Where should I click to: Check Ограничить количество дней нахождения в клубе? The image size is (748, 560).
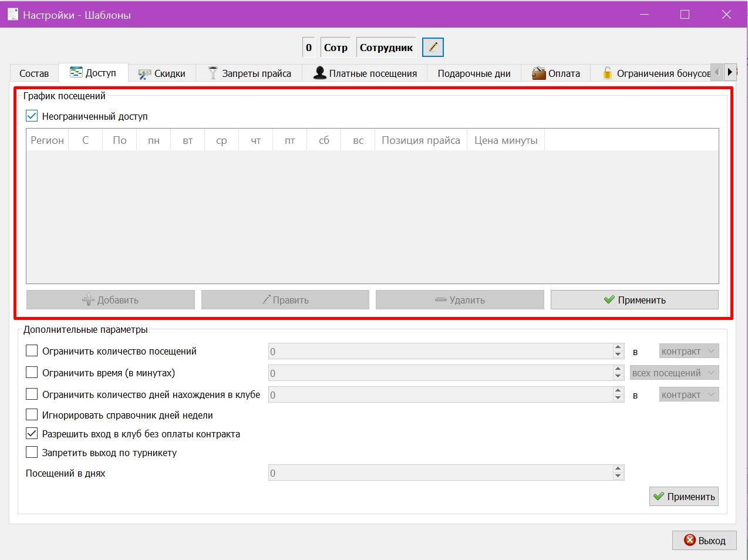[32, 394]
